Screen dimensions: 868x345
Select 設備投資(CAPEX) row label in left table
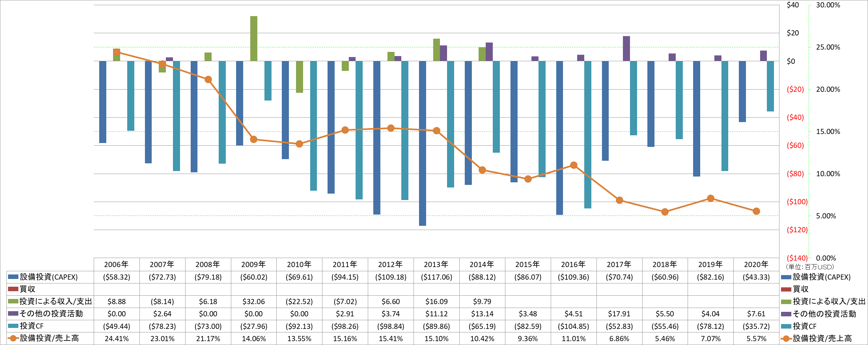point(49,277)
